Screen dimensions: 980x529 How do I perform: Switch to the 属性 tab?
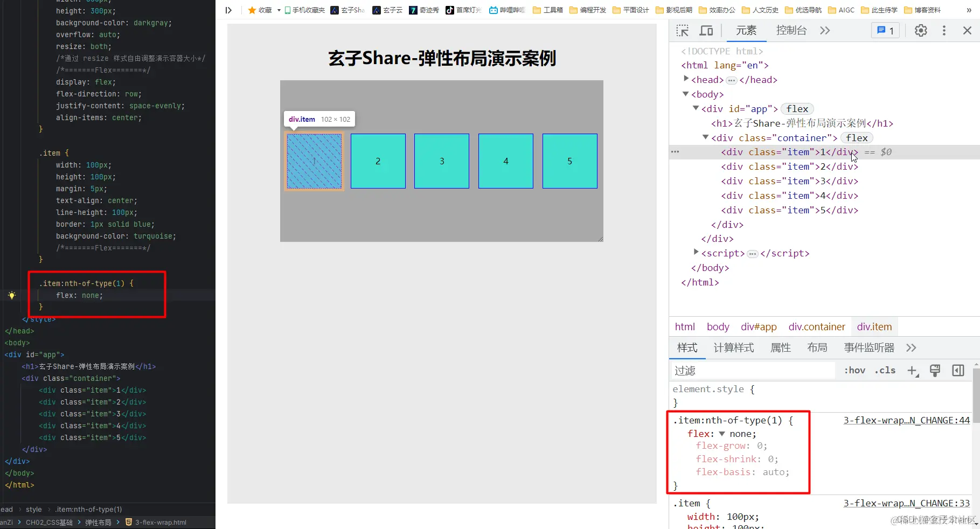(781, 348)
